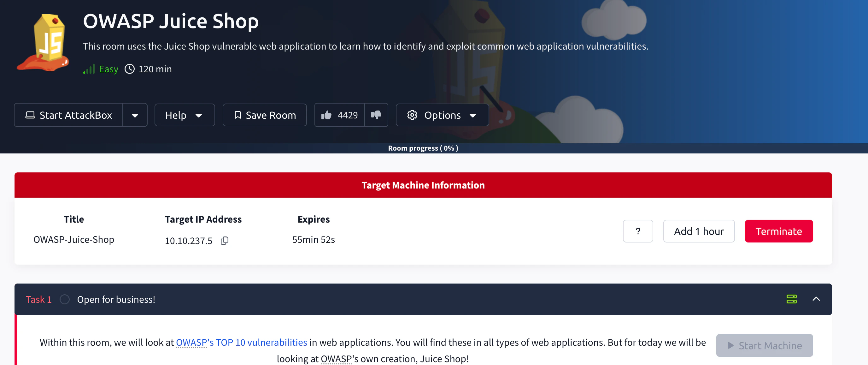Collapse Task 1 with the chevron
The width and height of the screenshot is (868, 365).
point(816,299)
